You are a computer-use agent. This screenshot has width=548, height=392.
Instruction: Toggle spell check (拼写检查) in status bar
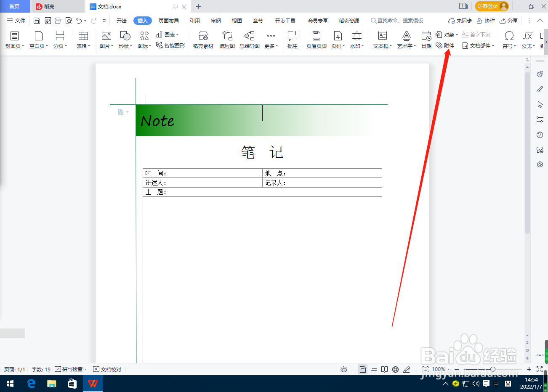click(71, 369)
